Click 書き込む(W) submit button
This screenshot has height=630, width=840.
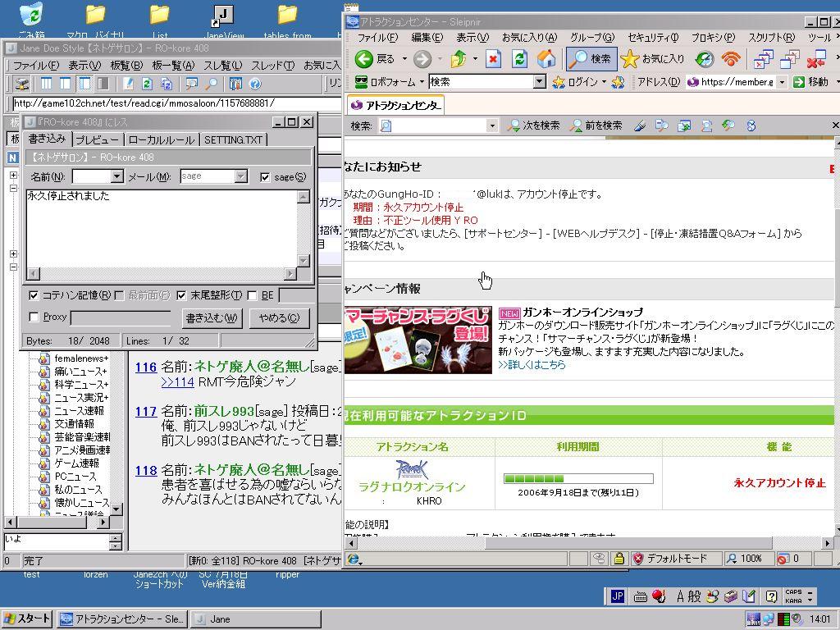pos(212,318)
